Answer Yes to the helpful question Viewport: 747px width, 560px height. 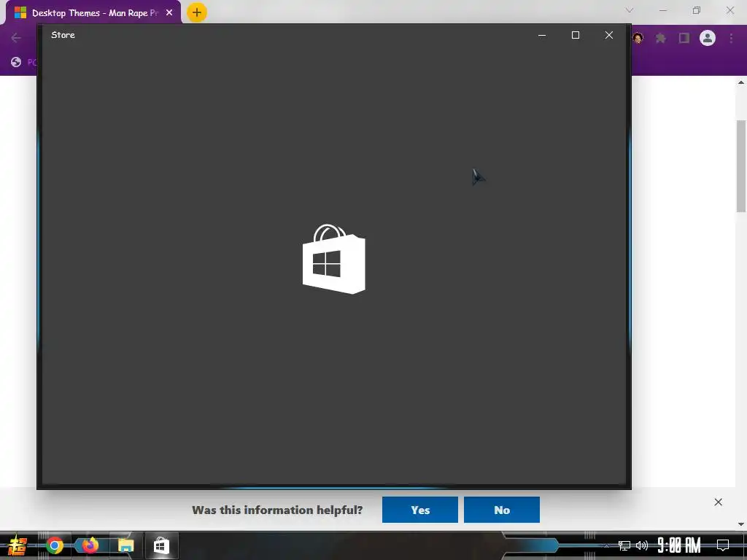(x=419, y=510)
